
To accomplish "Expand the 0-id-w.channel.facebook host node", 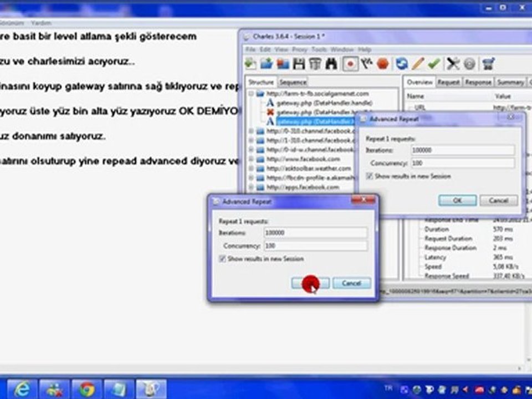I will (x=252, y=150).
